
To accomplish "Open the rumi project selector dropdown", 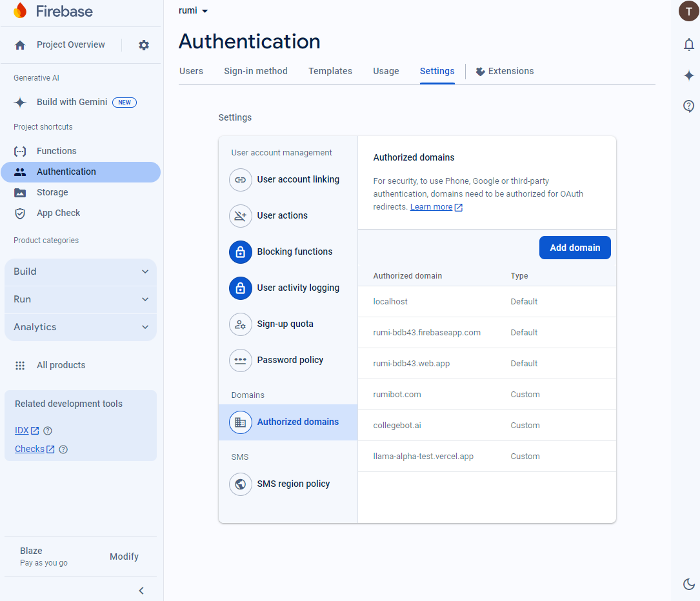I will coord(194,11).
